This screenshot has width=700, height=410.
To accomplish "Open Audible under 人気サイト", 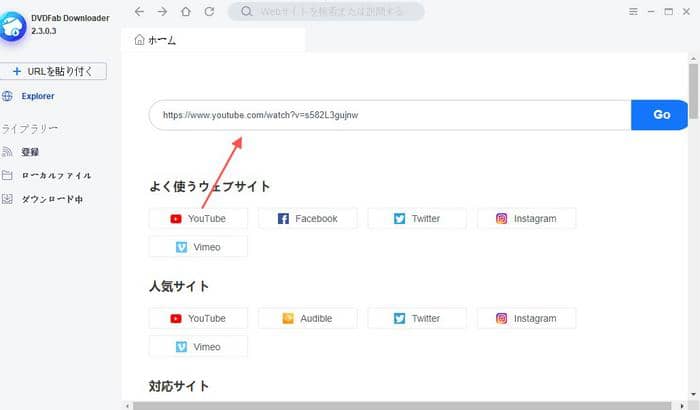I will point(308,318).
